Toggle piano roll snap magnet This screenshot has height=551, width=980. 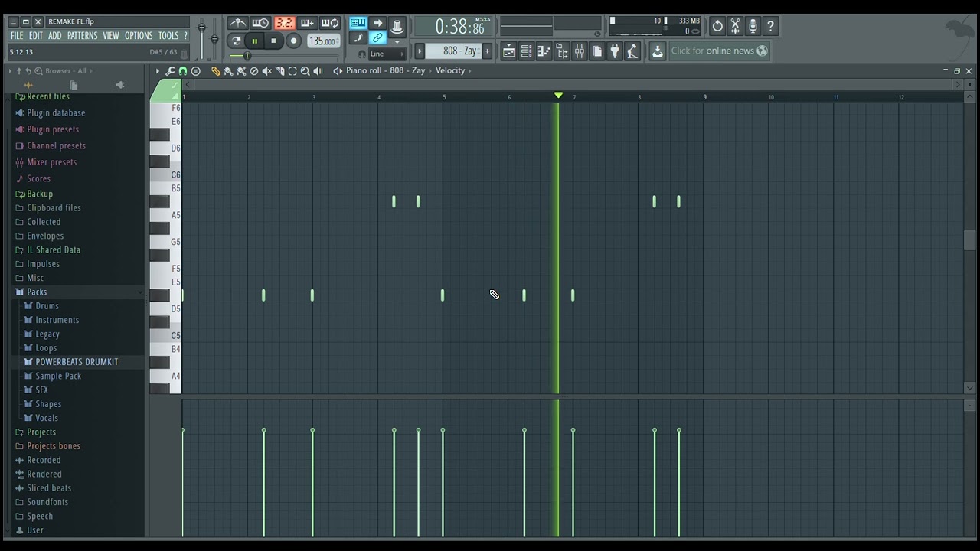[x=183, y=71]
